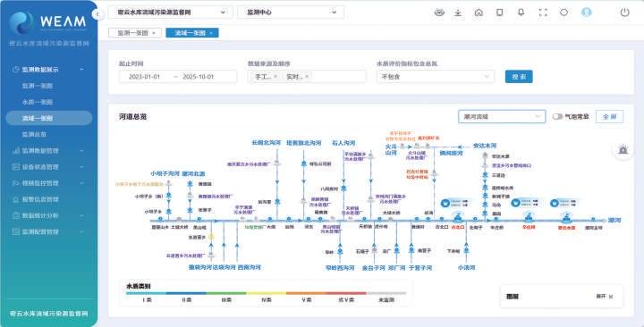The image size is (644, 327).
Task: Select 水质一张图 in the sidebar
Action: [38, 102]
